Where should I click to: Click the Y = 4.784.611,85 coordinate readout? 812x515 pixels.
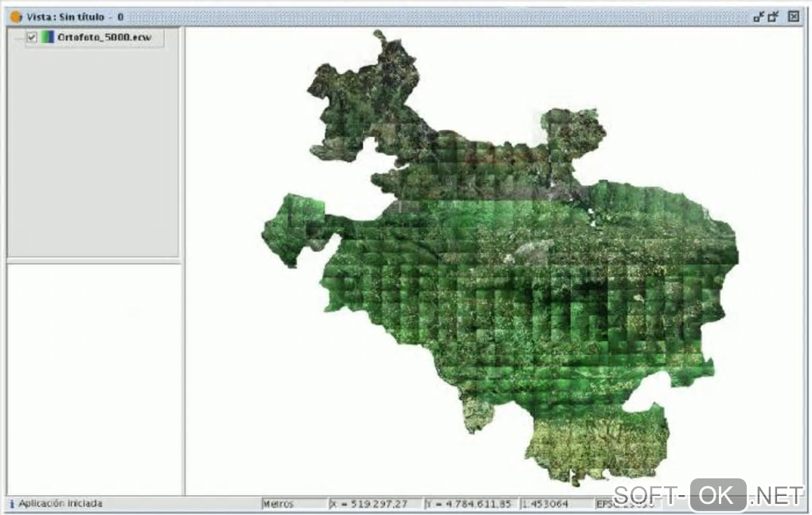470,504
